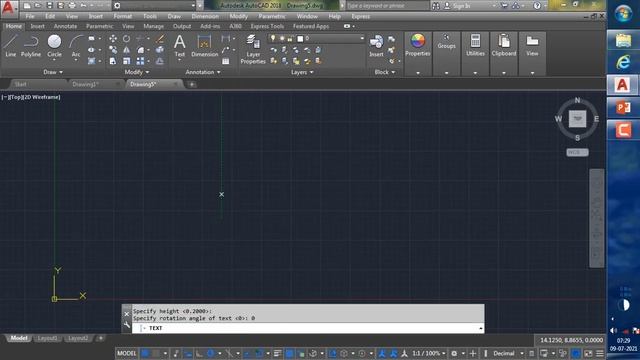The image size is (640, 360).
Task: Click the new drawing tab plus button
Action: 192,84
